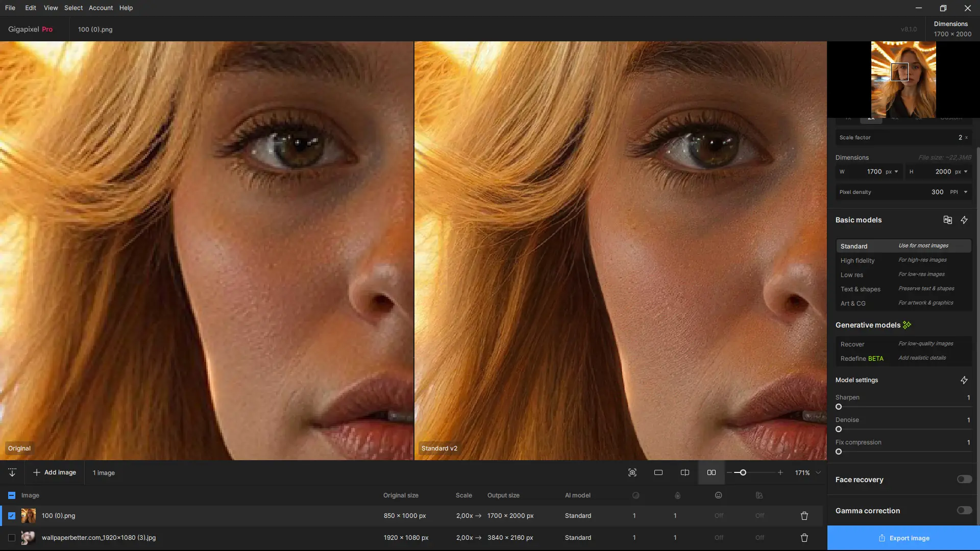This screenshot has height=551, width=980.
Task: Click the Export image button
Action: point(903,538)
